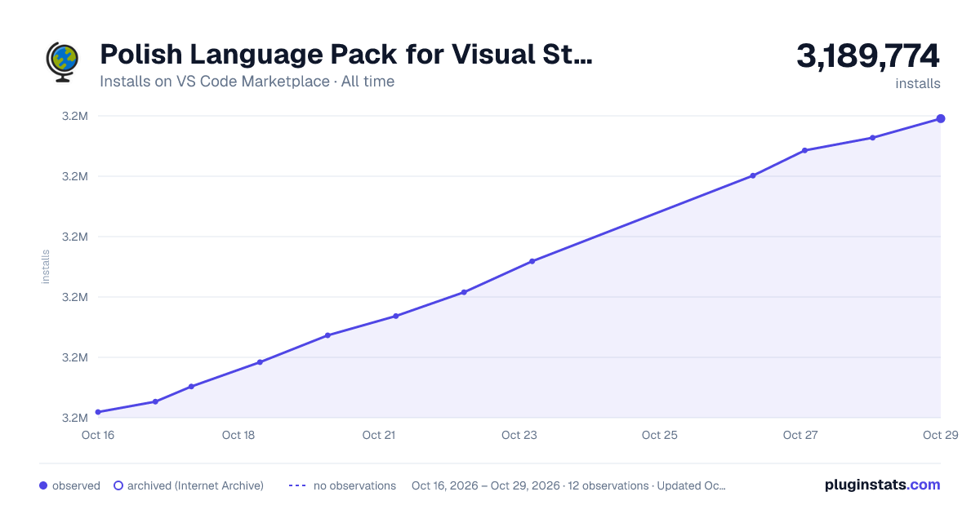Click the filled 'observed' legend marker
Screen dimensions: 980x514
click(43, 485)
